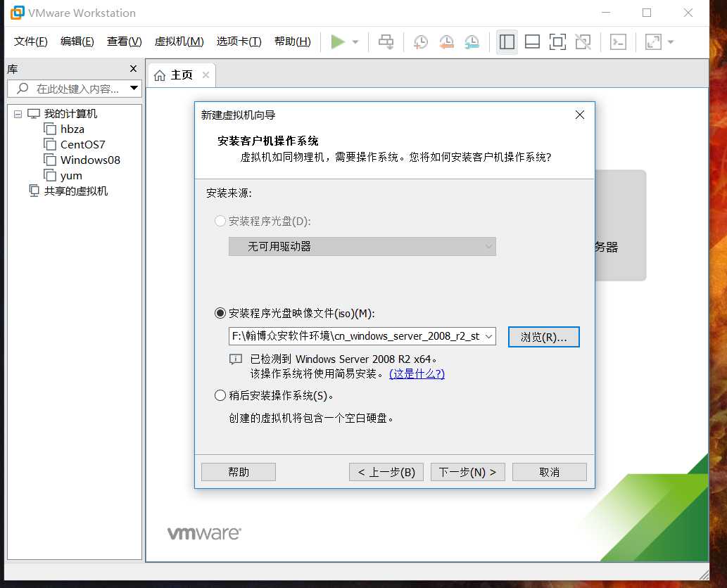Open the 选项卡(T) menu

tap(239, 41)
